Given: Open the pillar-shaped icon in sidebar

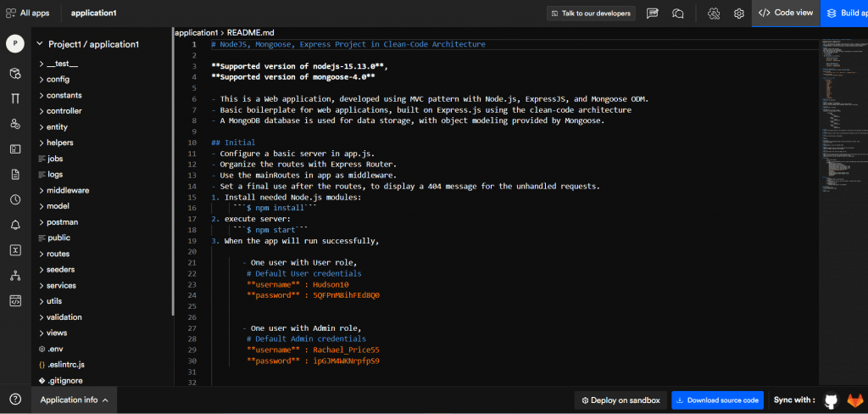Looking at the screenshot, I should [x=15, y=98].
